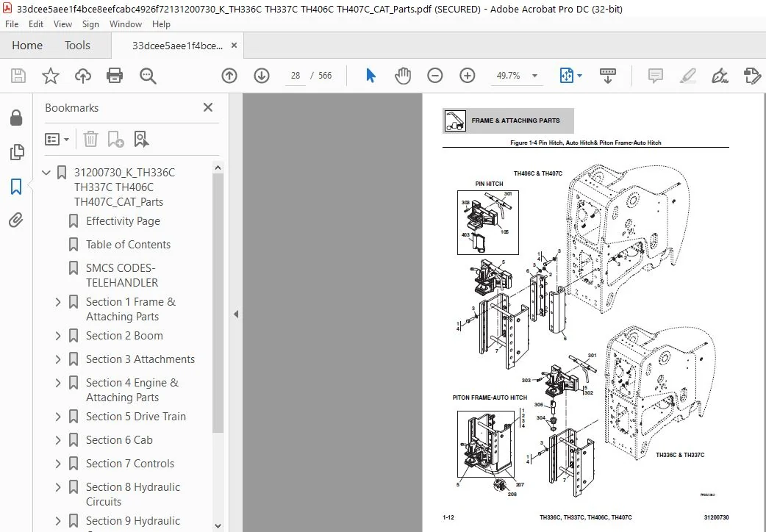Click the zoom percentage field 49.7%
The width and height of the screenshot is (766, 532).
pyautogui.click(x=508, y=76)
